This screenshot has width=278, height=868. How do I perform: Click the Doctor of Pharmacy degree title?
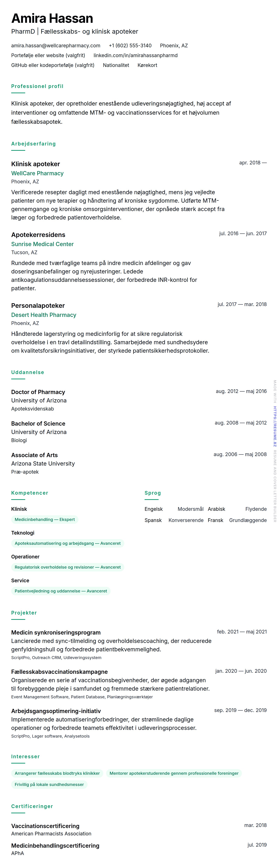pyautogui.click(x=38, y=392)
